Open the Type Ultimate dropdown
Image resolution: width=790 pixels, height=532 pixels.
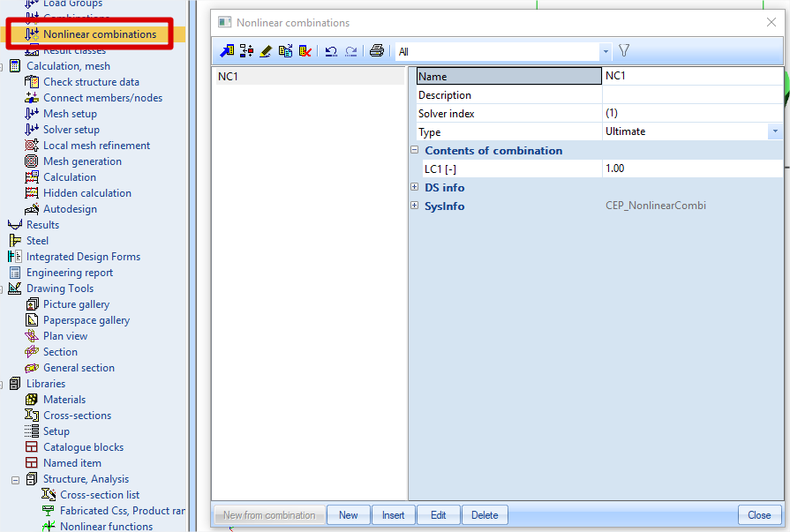(775, 131)
